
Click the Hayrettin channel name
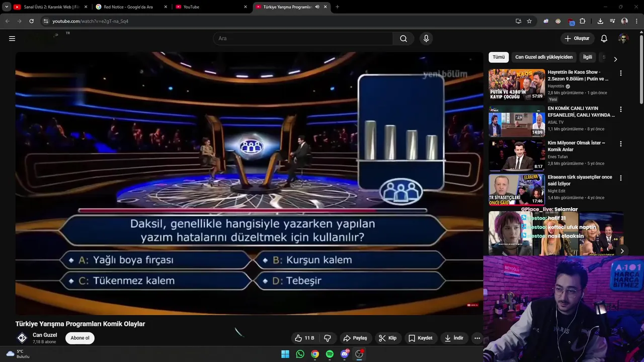coord(555,86)
